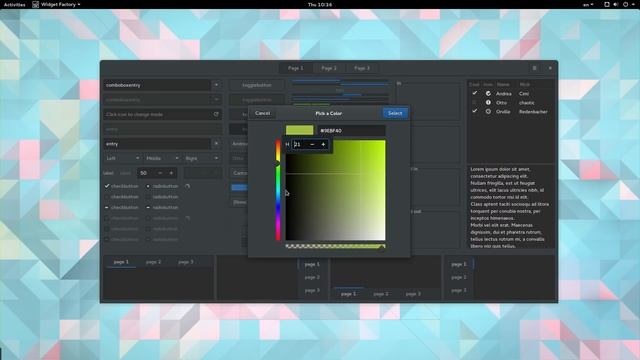640x360 pixels.
Task: Decrease the hue value with the minus button
Action: pyautogui.click(x=312, y=144)
